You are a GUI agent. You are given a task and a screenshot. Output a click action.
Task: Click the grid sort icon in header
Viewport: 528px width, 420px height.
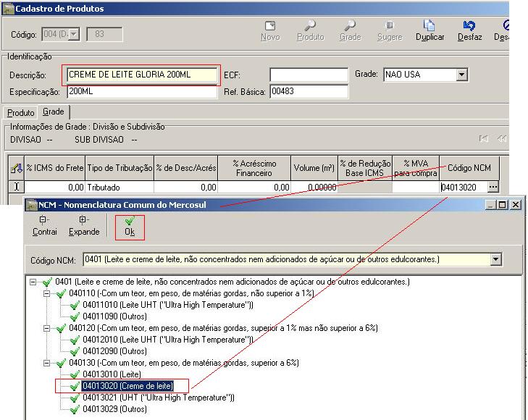[x=16, y=168]
